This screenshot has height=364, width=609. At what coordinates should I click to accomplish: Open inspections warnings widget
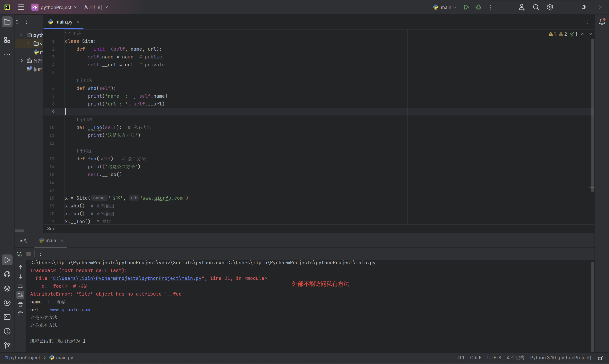563,34
